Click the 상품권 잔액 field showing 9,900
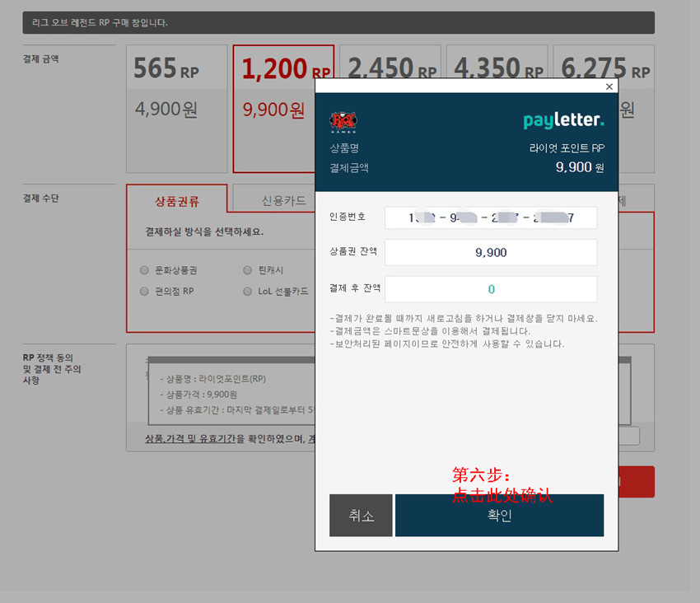Screen dimensions: 700x603 [x=491, y=252]
